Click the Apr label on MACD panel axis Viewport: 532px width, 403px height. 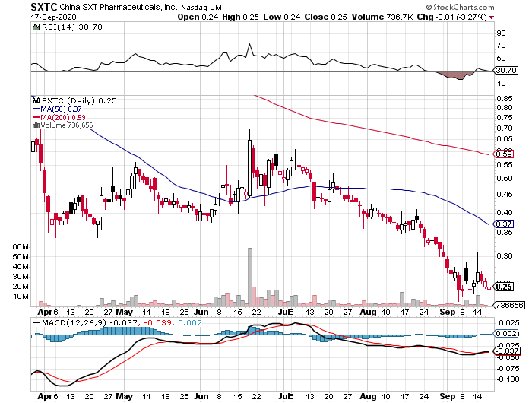(44, 397)
